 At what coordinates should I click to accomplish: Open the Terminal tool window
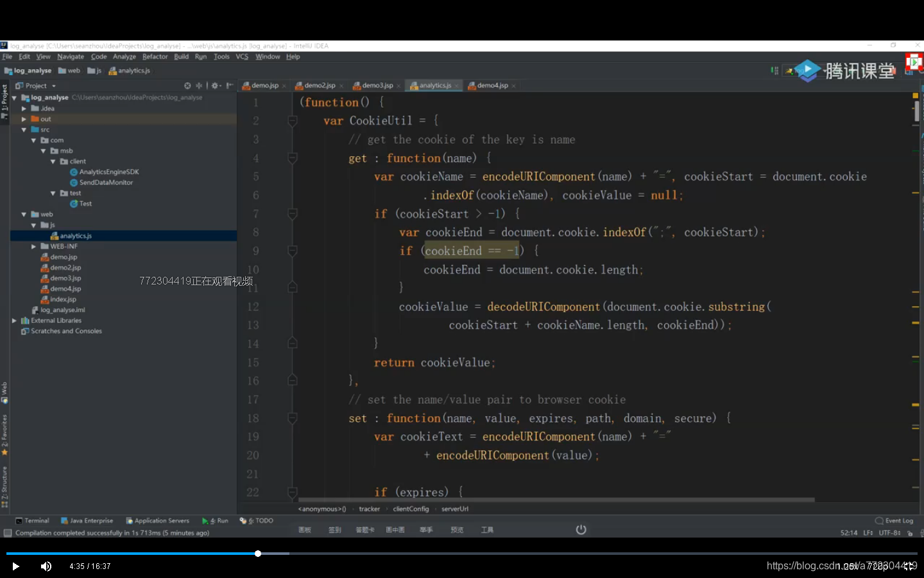coord(32,521)
